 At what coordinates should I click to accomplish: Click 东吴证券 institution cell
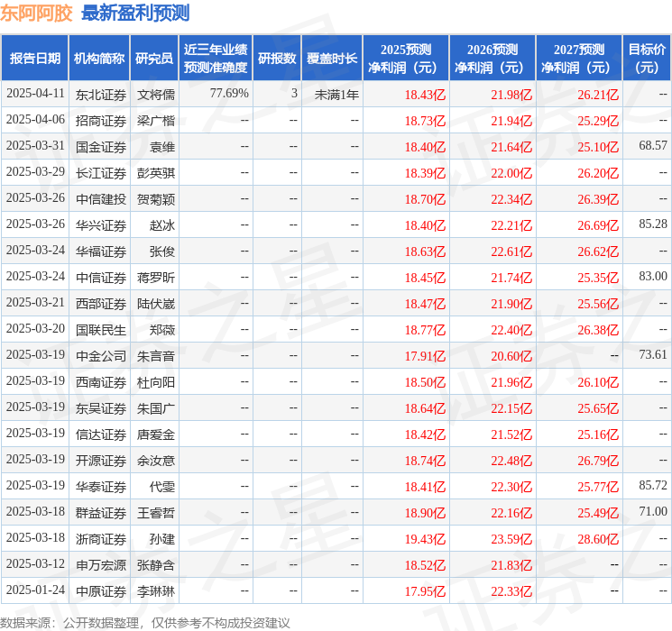coord(101,408)
